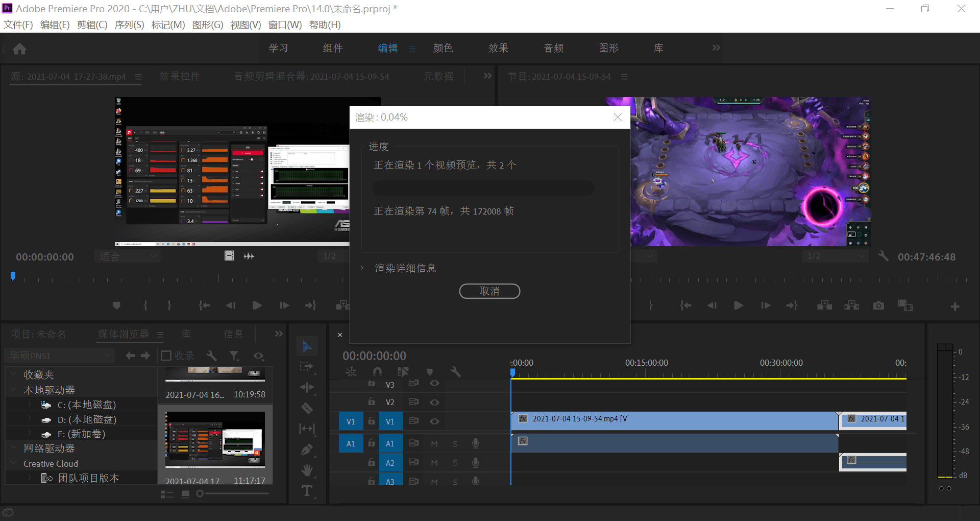Image resolution: width=980 pixels, height=521 pixels.
Task: Click the Source monitor blue playhead
Action: coord(13,276)
